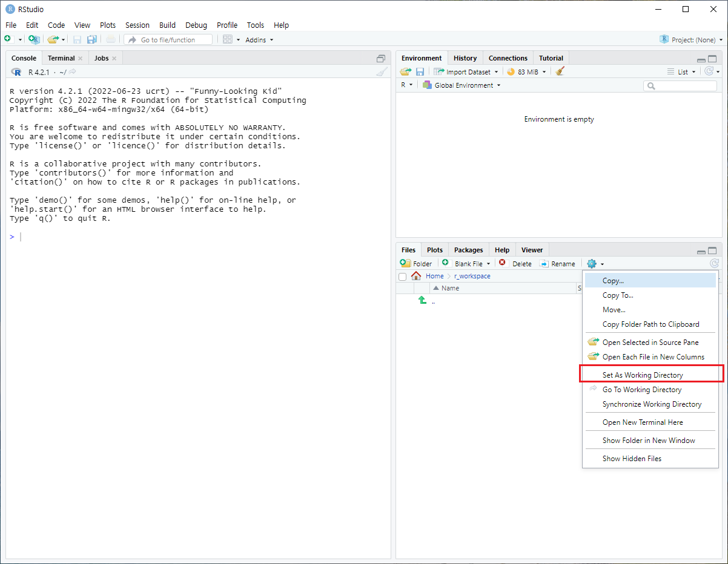Click the Save current document icon
The image size is (728, 564).
click(78, 39)
